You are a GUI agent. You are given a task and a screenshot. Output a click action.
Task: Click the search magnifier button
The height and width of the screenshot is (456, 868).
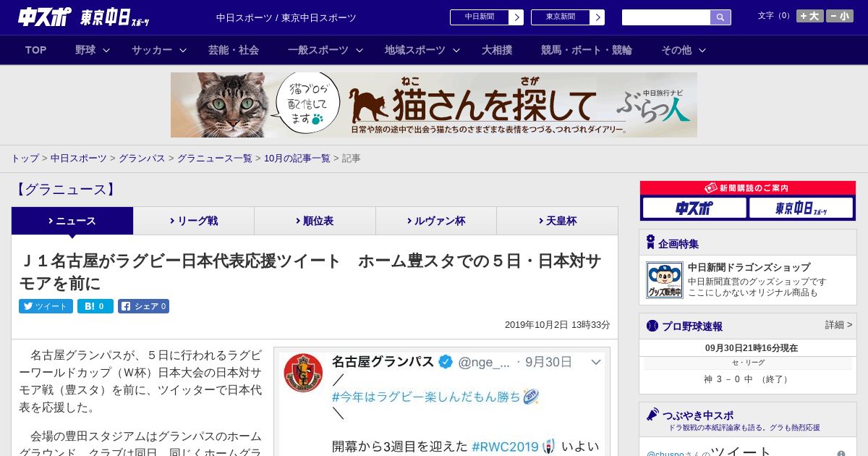coord(720,17)
